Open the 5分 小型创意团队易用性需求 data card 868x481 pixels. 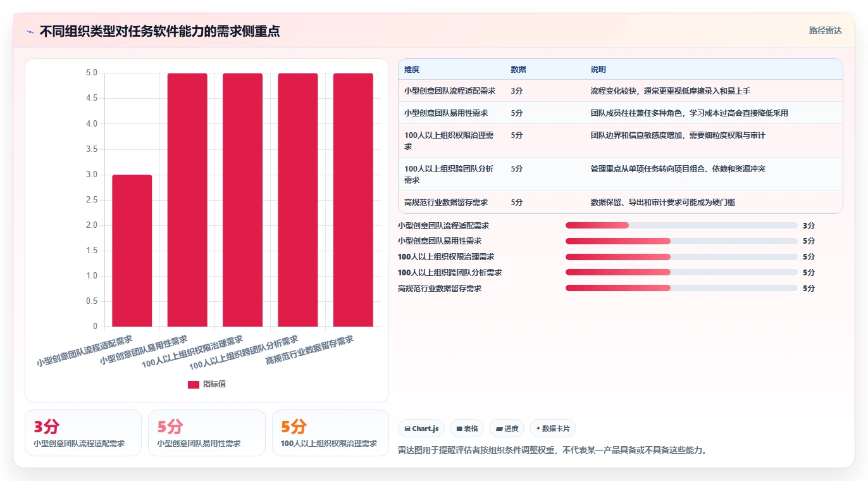207,433
